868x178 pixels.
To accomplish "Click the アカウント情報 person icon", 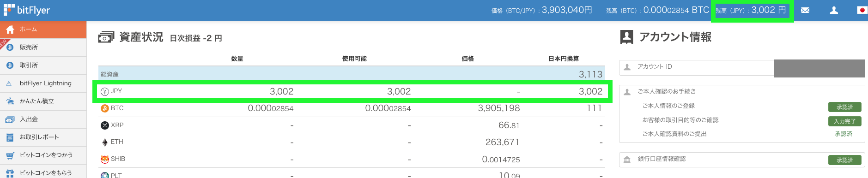I will pos(626,37).
